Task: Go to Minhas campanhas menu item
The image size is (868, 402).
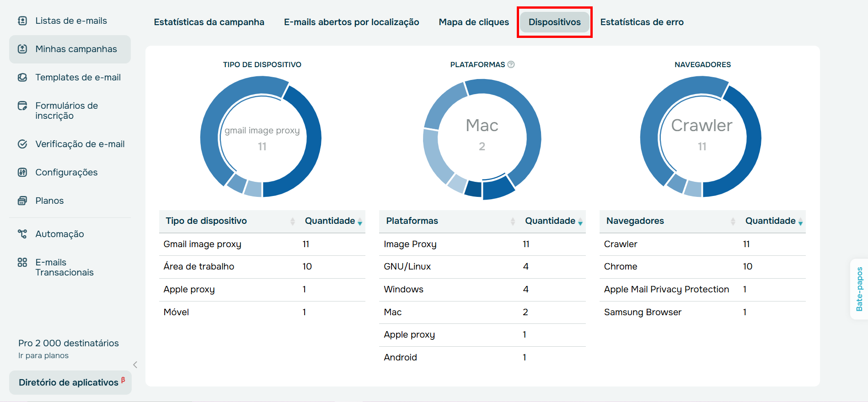Action: click(70, 49)
